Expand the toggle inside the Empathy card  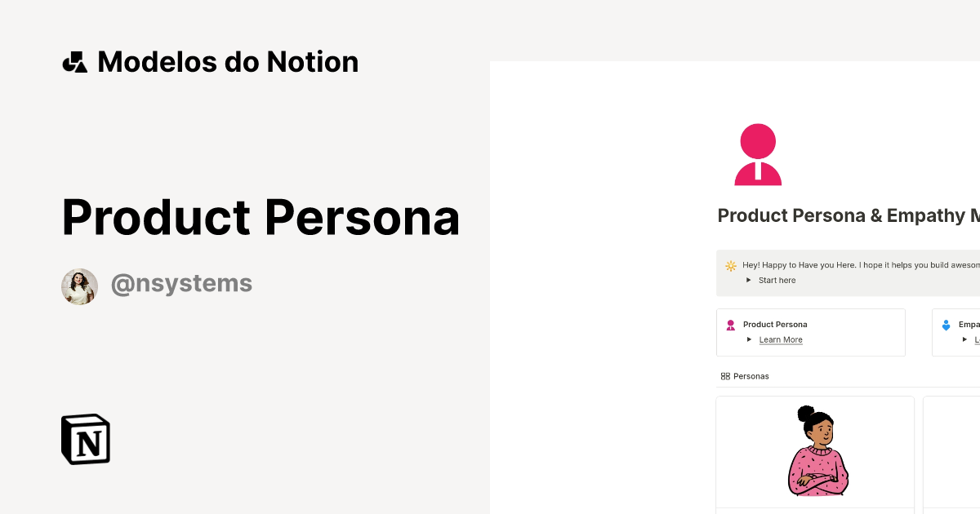pos(964,339)
